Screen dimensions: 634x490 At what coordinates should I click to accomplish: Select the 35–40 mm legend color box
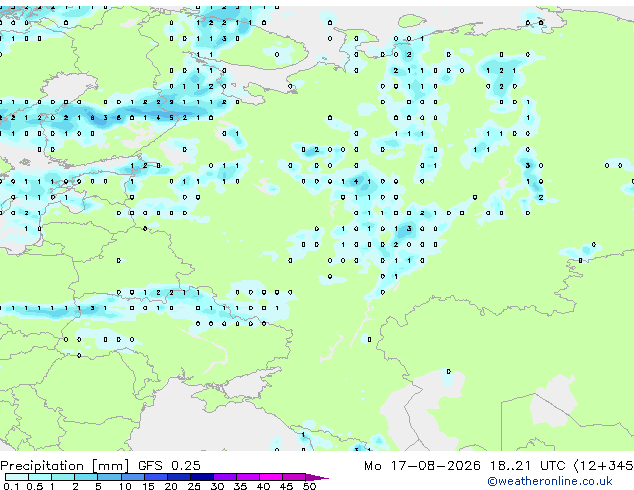248,477
